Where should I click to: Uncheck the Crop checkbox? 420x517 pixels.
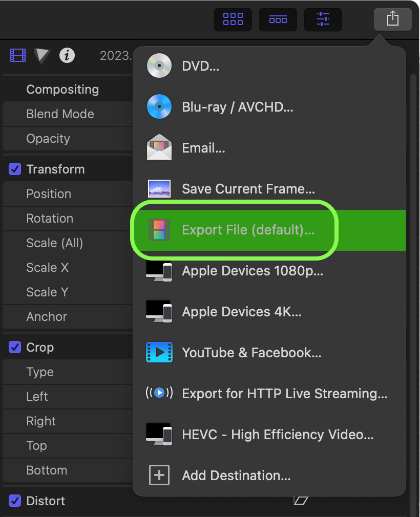[x=15, y=347]
